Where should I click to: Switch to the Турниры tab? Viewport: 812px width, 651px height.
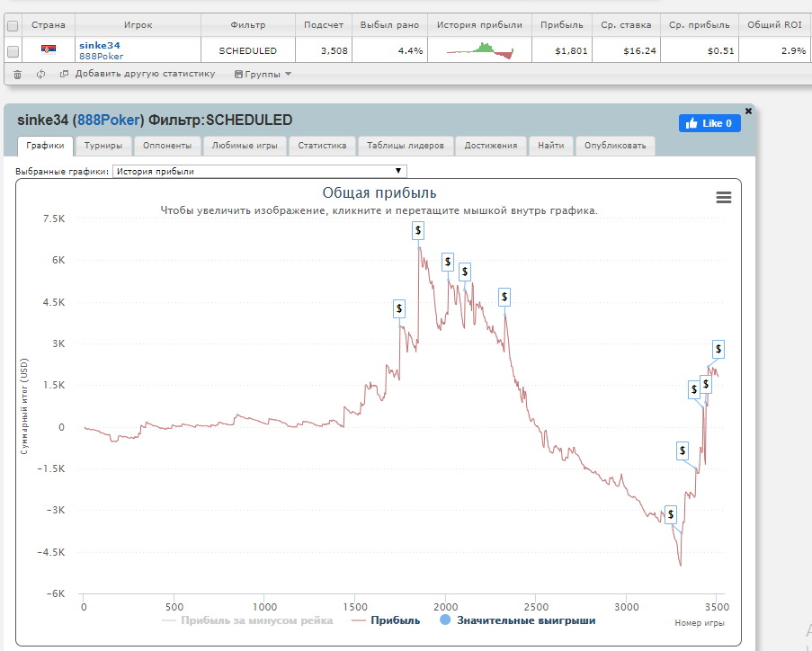click(x=103, y=145)
